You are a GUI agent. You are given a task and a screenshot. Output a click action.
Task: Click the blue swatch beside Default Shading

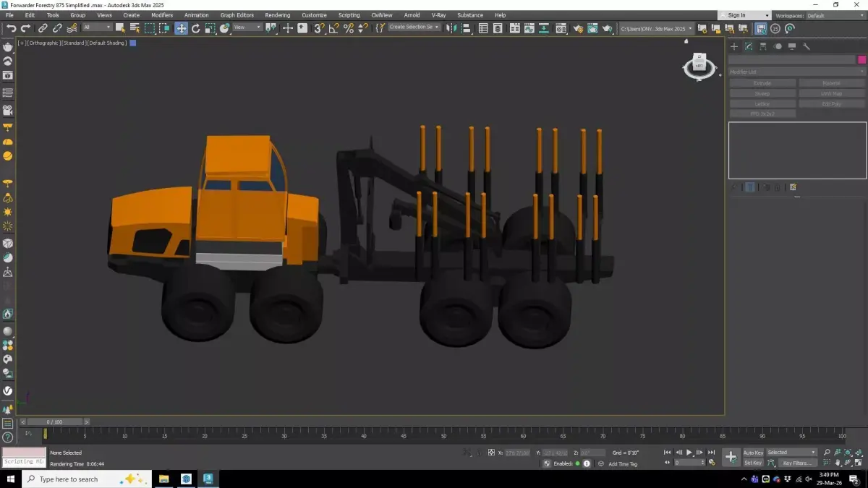point(133,43)
